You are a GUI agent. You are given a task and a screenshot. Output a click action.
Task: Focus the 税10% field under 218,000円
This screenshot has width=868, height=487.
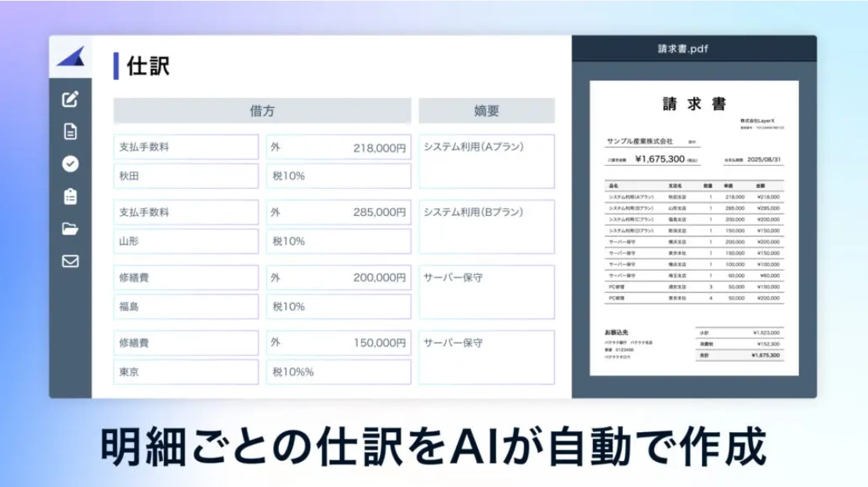coord(338,176)
